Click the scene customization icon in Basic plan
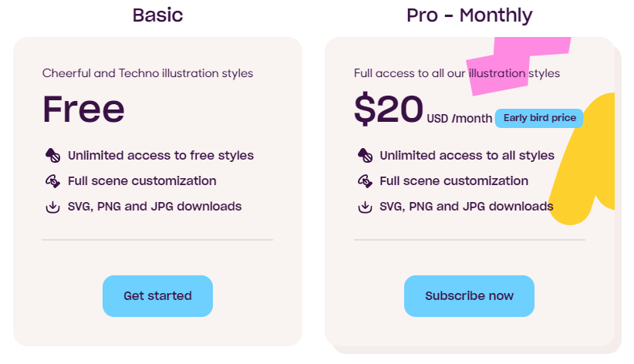The height and width of the screenshot is (364, 634). tap(52, 181)
